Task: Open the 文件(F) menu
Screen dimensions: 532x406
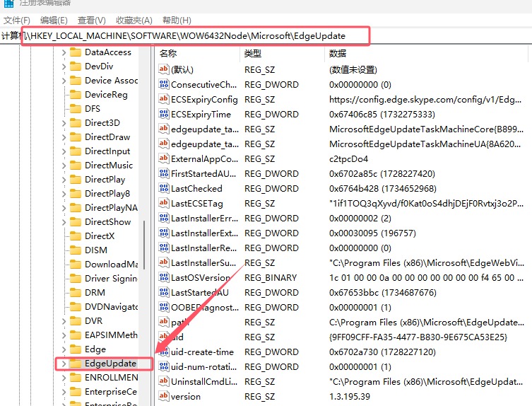Action: [17, 21]
